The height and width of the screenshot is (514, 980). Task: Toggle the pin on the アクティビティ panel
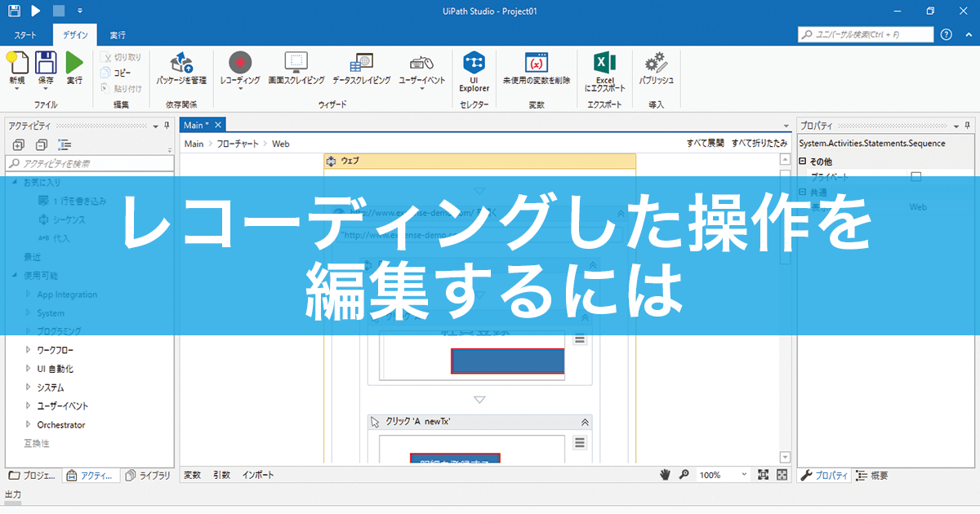pos(167,125)
